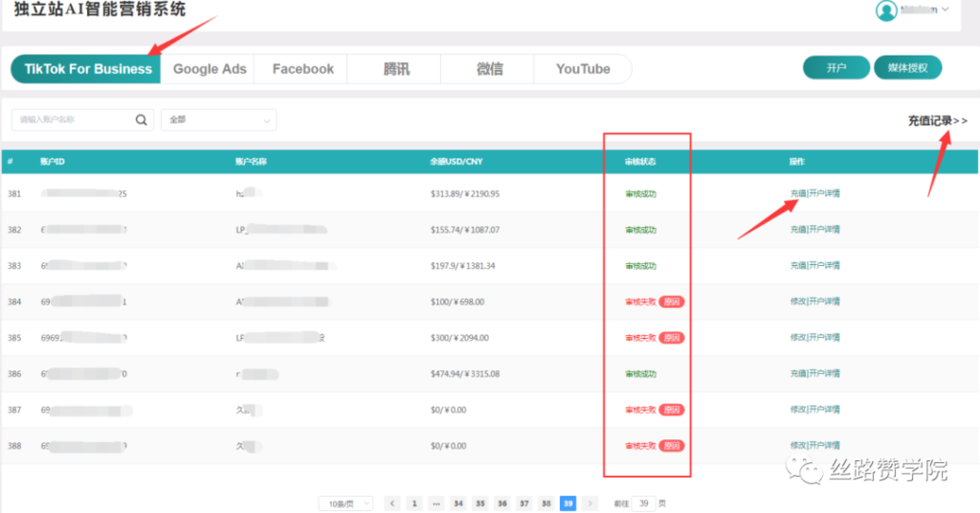The image size is (980, 513).
Task: Click the 审核失败 status in row 384
Action: coord(640,301)
